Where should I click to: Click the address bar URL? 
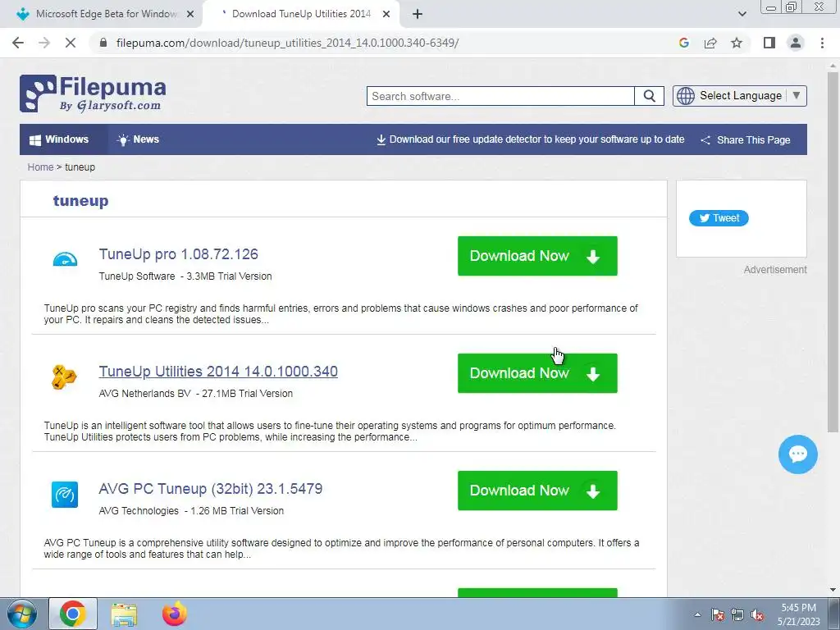tap(287, 43)
